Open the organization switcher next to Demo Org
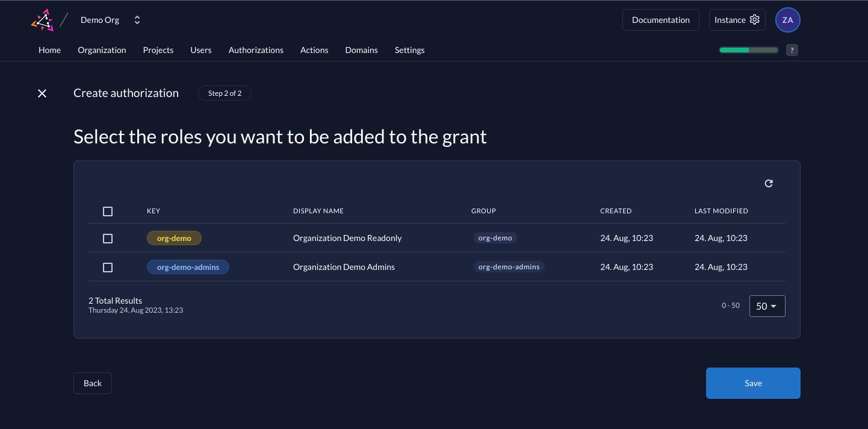The width and height of the screenshot is (868, 429). 137,19
